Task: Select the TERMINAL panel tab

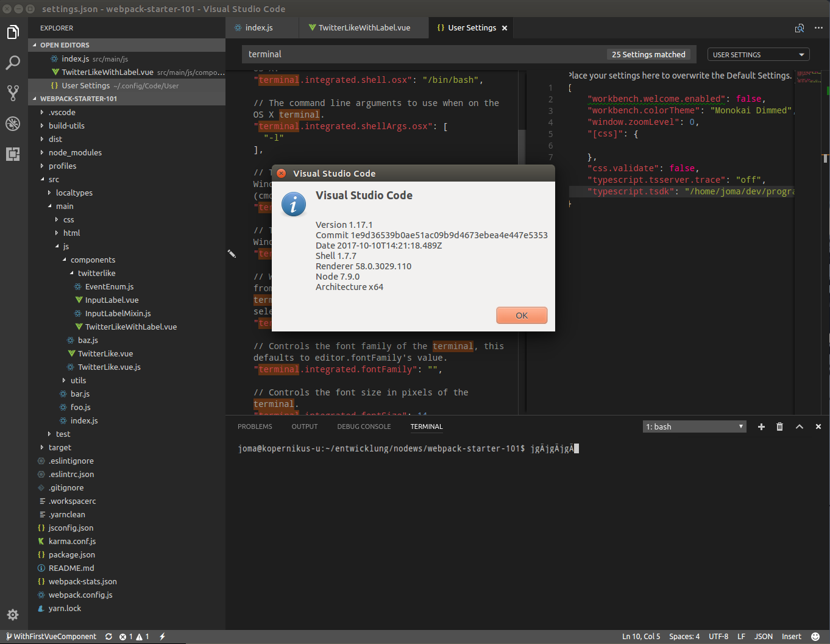Action: click(x=427, y=426)
